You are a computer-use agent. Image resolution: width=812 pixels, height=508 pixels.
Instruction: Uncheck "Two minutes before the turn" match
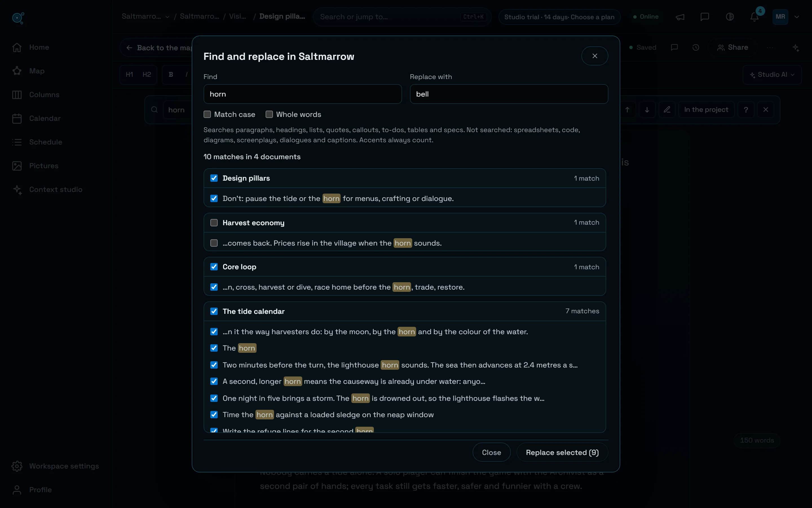(214, 365)
